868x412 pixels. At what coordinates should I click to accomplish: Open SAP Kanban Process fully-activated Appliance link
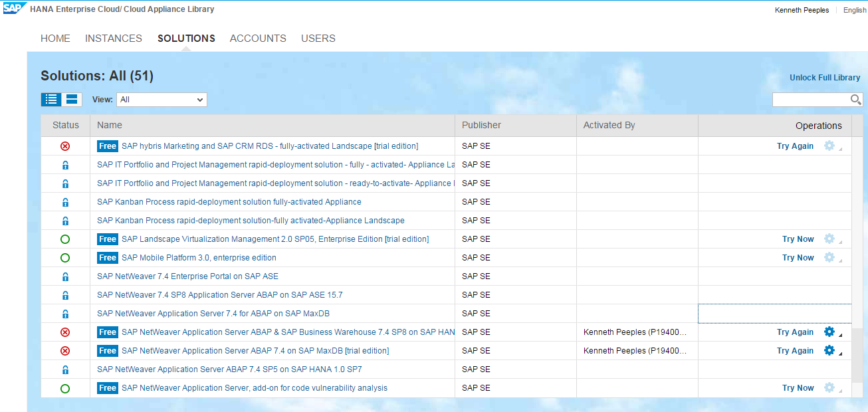pos(229,202)
